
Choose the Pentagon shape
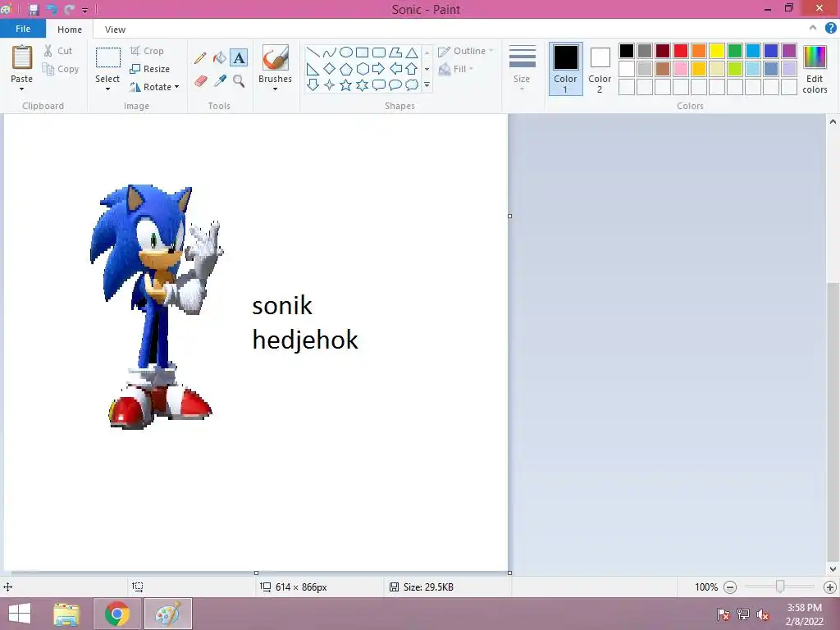pyautogui.click(x=346, y=69)
